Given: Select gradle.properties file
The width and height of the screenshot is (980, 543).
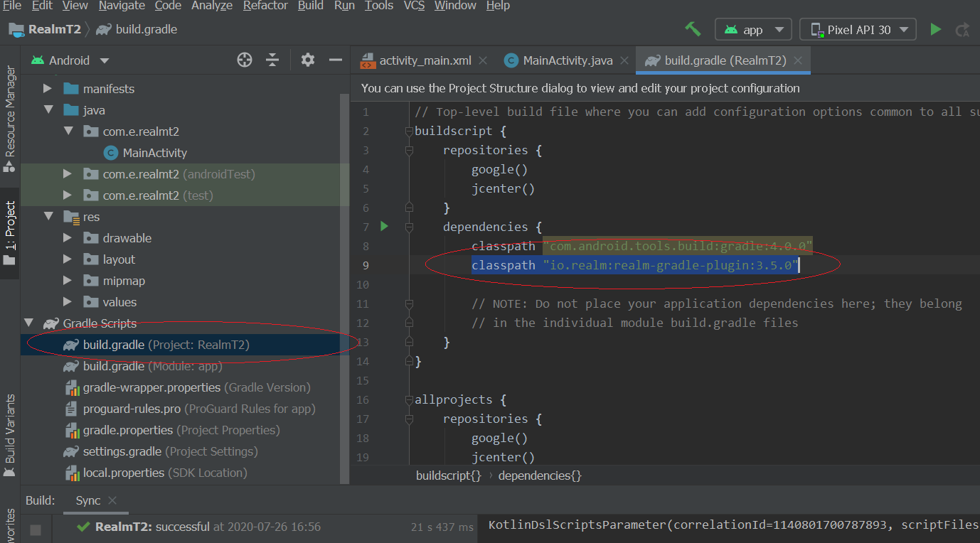Looking at the screenshot, I should [x=185, y=430].
